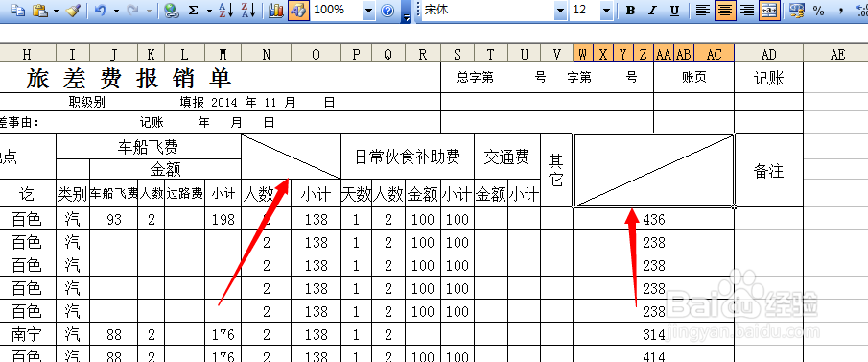Click the decimal places button
Screen dimensions: 868x362
coord(861,10)
